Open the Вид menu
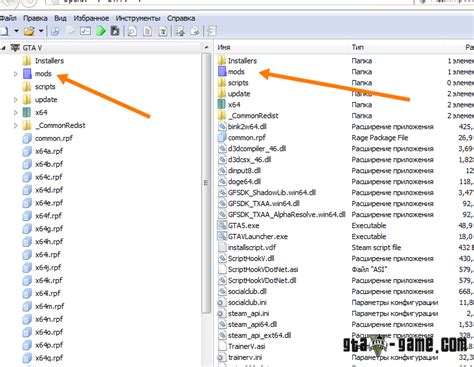Image resolution: width=474 pixels, height=367 pixels. coord(60,18)
